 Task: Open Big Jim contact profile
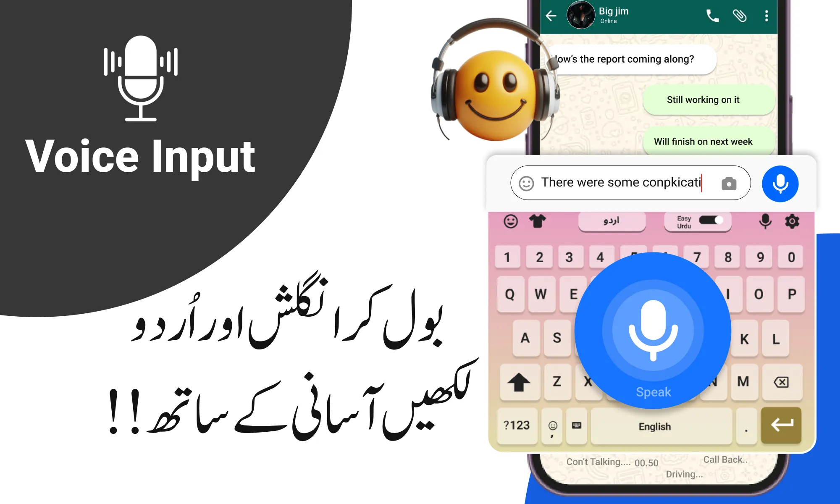pyautogui.click(x=606, y=18)
